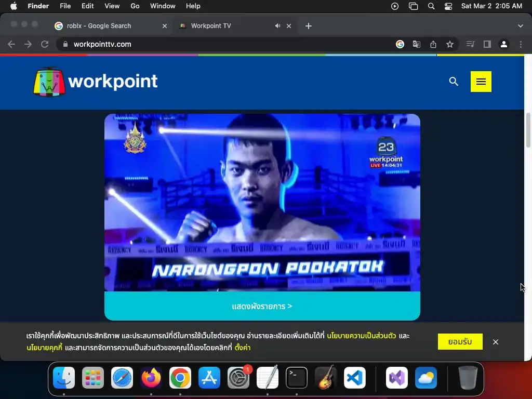Open the View menu

(x=112, y=6)
